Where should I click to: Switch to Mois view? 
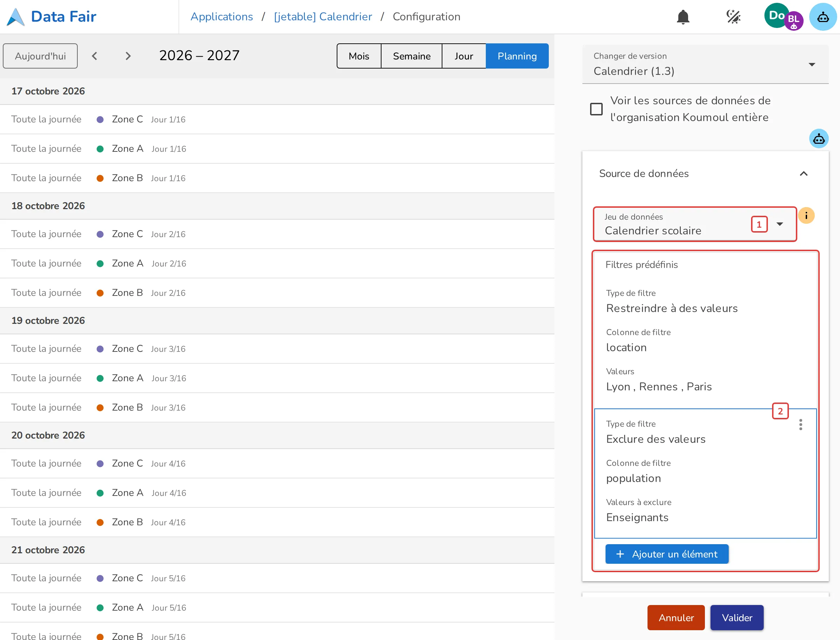point(359,56)
